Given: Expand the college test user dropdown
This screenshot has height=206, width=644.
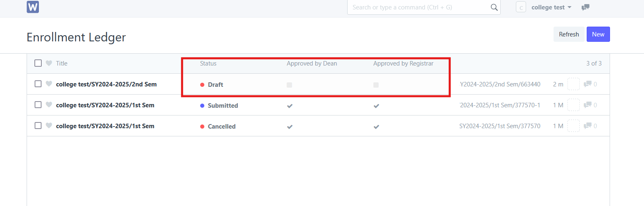Looking at the screenshot, I should click(551, 7).
